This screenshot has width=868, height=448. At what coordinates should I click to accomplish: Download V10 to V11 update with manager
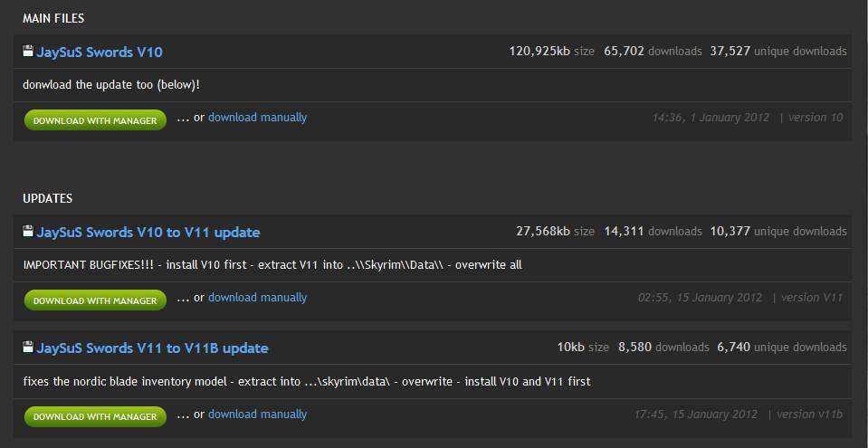click(95, 300)
